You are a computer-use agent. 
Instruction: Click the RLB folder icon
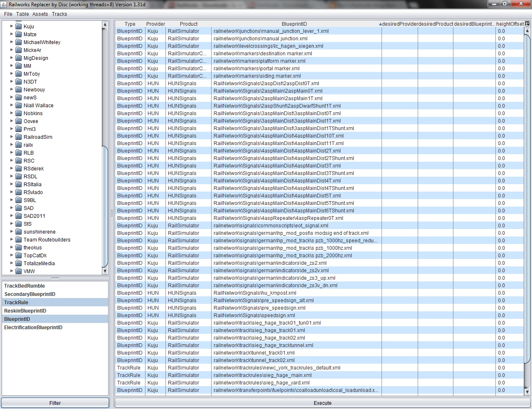point(18,153)
